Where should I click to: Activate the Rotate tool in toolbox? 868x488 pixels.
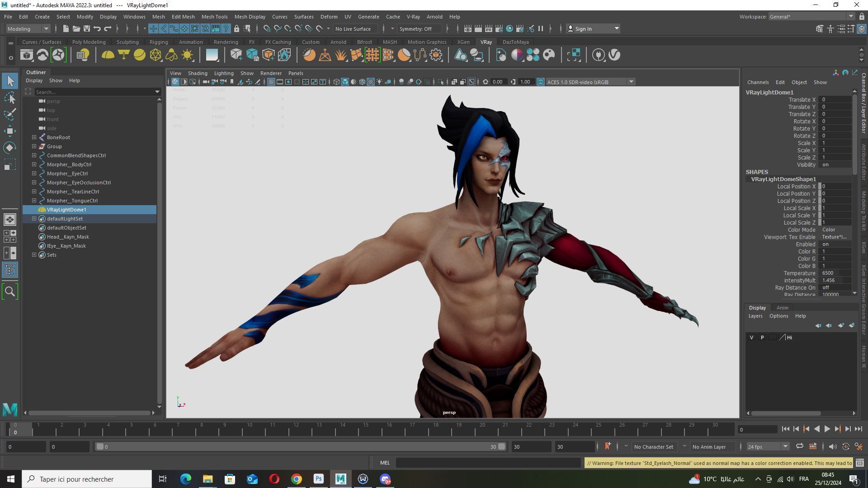[10, 148]
